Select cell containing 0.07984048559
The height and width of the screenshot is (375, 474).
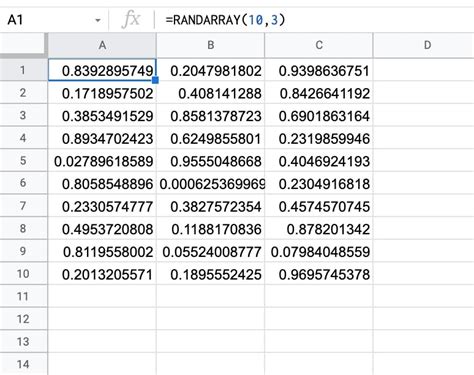click(319, 251)
